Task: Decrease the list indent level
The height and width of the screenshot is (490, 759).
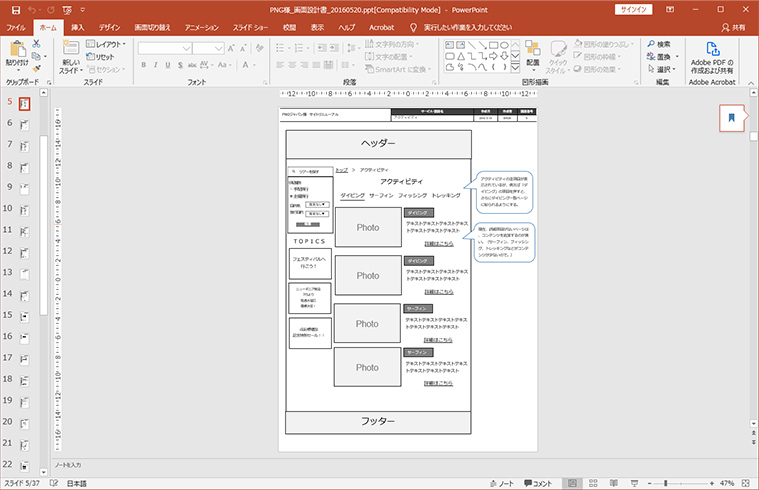Action: [x=322, y=48]
